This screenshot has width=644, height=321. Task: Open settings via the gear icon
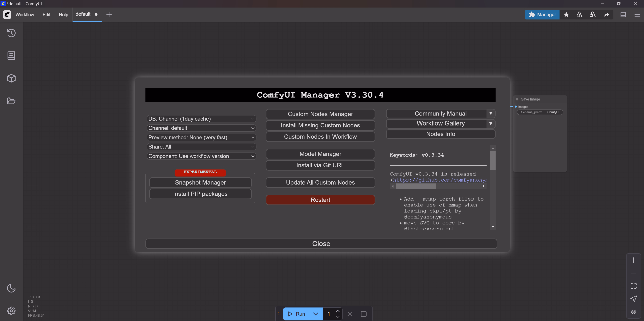pyautogui.click(x=11, y=311)
